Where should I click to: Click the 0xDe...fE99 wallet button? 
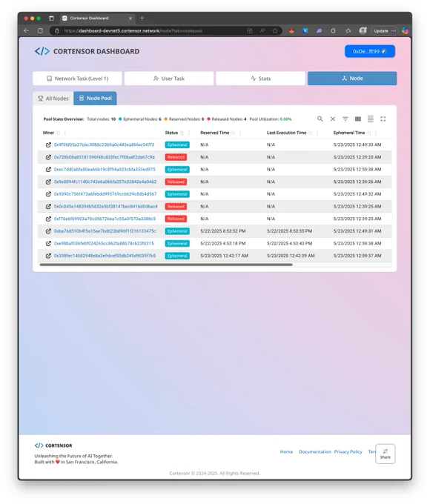pos(370,51)
